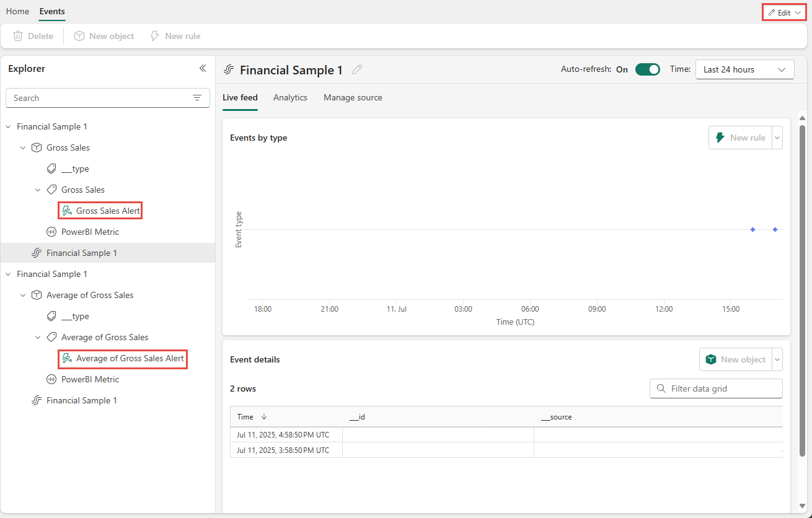Turn off the Auto-refresh toggle

(x=647, y=69)
